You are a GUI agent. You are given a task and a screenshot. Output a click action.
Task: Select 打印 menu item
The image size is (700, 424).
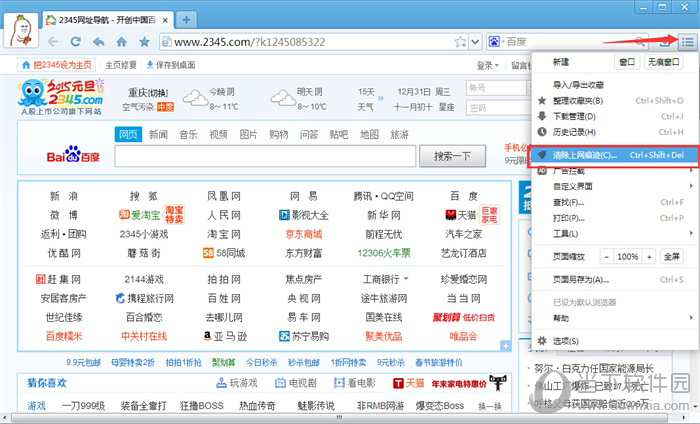(x=615, y=218)
